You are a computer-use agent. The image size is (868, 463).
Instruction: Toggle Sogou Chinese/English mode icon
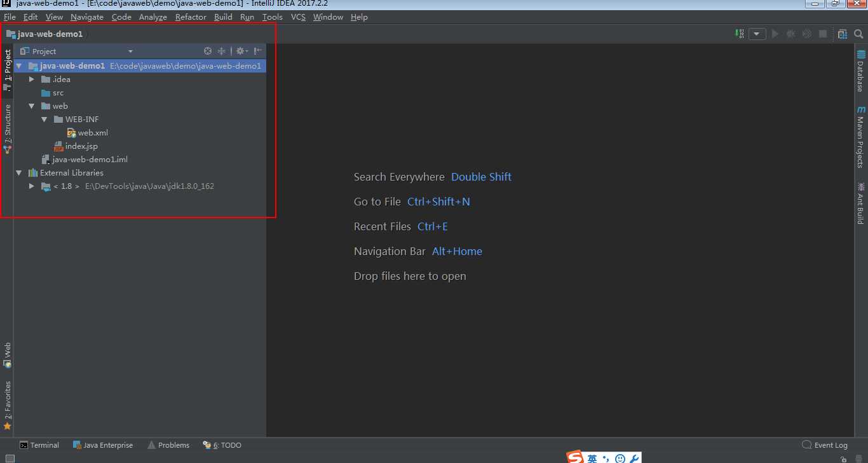592,459
